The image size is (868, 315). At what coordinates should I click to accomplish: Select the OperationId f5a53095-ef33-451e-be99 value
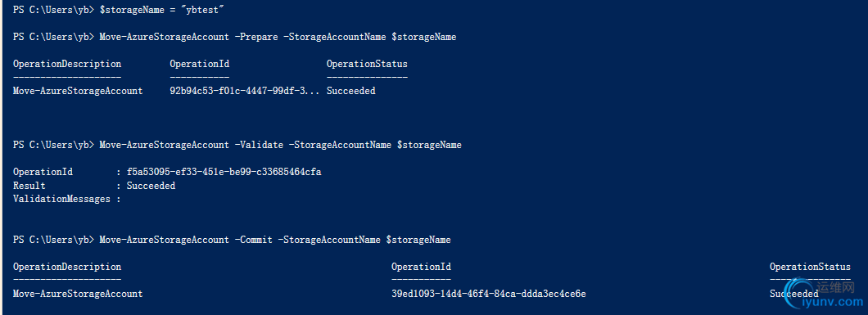(x=224, y=172)
